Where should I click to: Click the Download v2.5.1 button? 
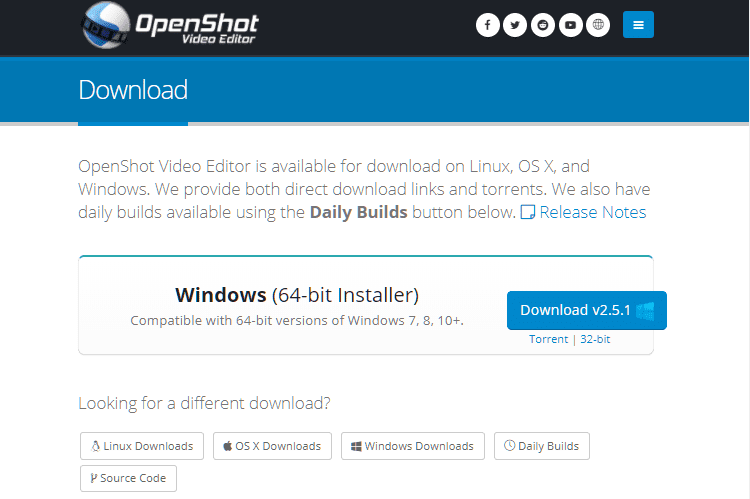587,310
